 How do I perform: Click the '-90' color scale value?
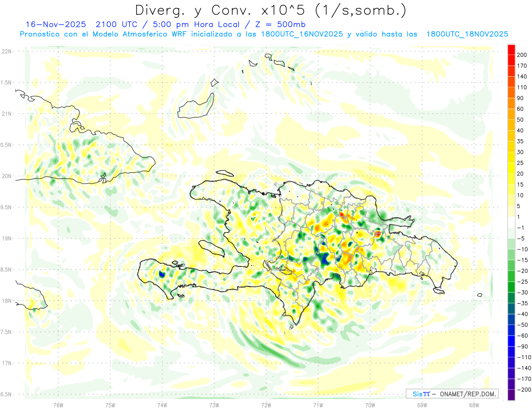pyautogui.click(x=523, y=347)
